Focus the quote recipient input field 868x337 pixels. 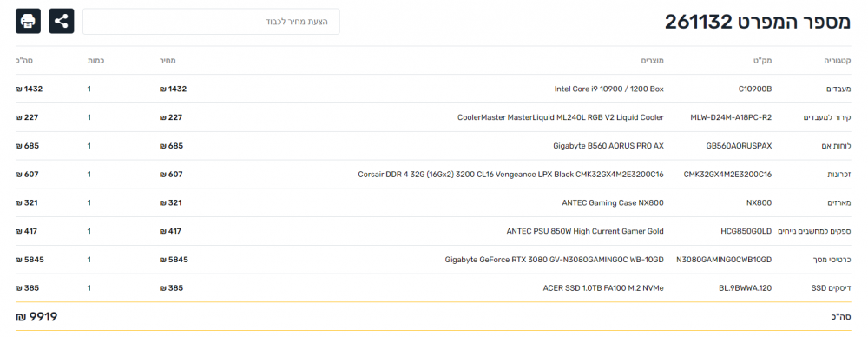pos(211,21)
